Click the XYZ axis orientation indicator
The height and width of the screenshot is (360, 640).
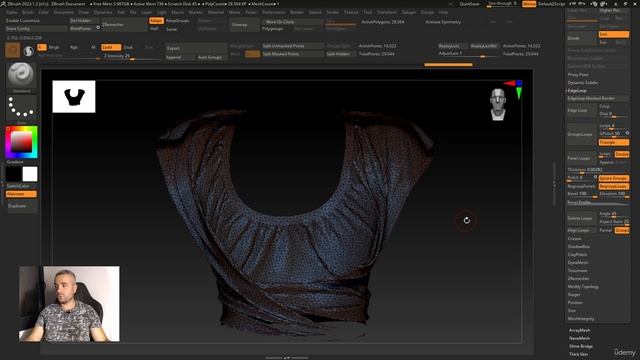click(514, 89)
